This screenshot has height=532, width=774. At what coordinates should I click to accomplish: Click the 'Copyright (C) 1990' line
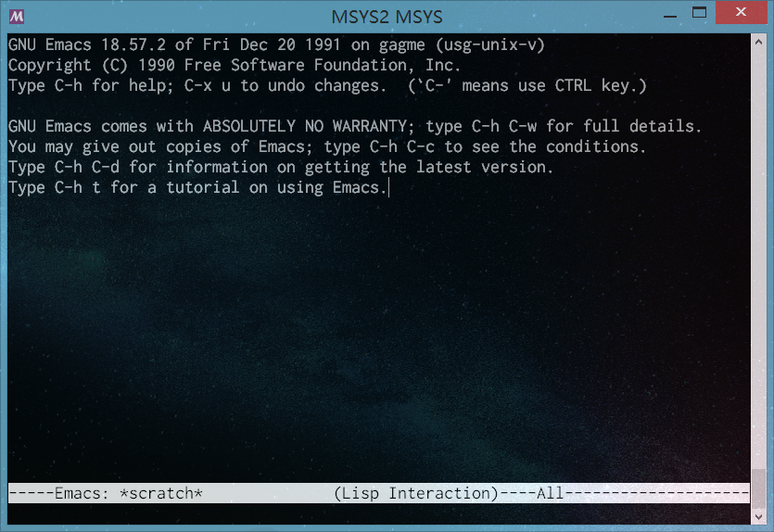tap(234, 65)
